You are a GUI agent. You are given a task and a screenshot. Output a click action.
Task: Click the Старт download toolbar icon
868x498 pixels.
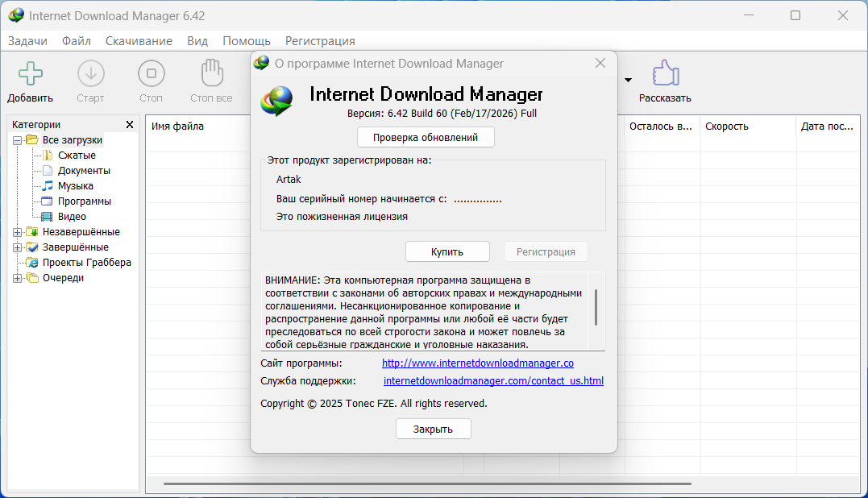coord(91,73)
